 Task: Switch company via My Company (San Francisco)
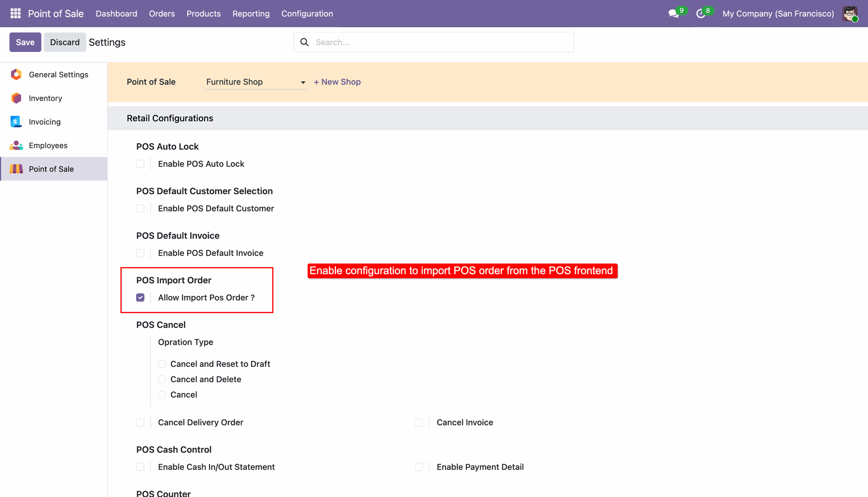(x=778, y=14)
